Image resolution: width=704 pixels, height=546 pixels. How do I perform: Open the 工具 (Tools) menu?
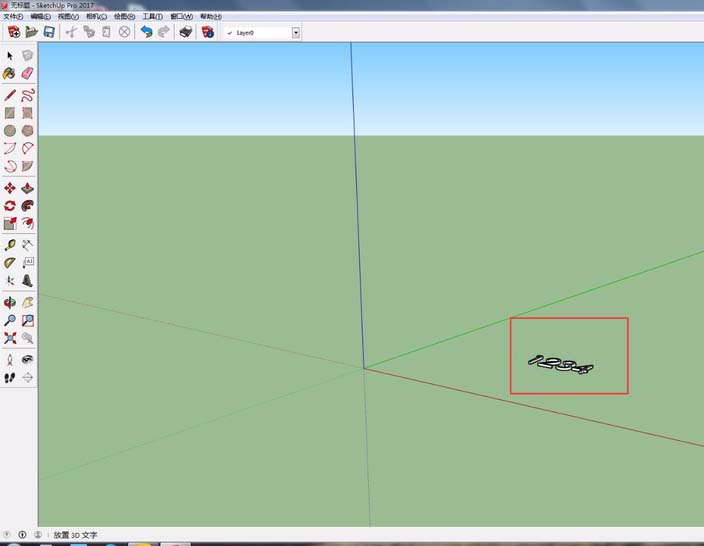[x=153, y=17]
